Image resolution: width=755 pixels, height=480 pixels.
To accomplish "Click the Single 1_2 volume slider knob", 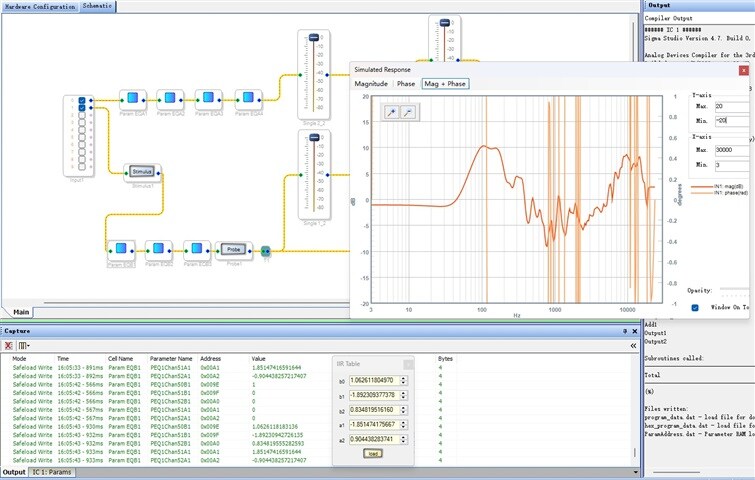I will [314, 137].
